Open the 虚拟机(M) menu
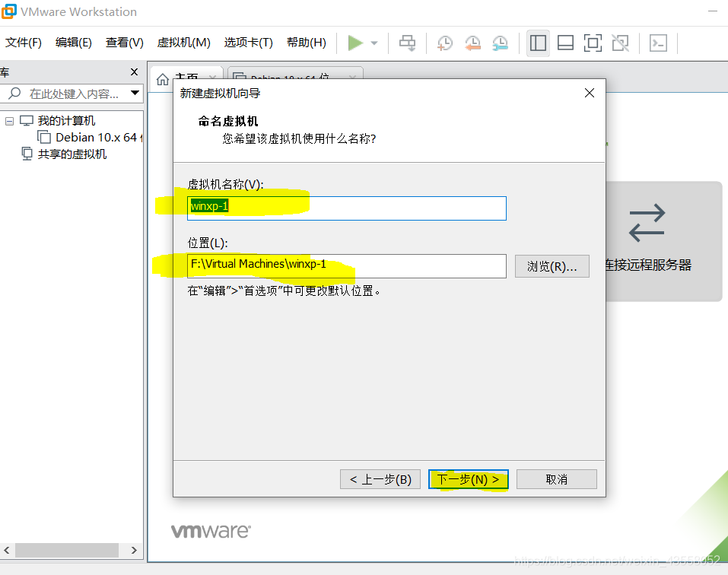This screenshot has width=728, height=575. pos(184,43)
